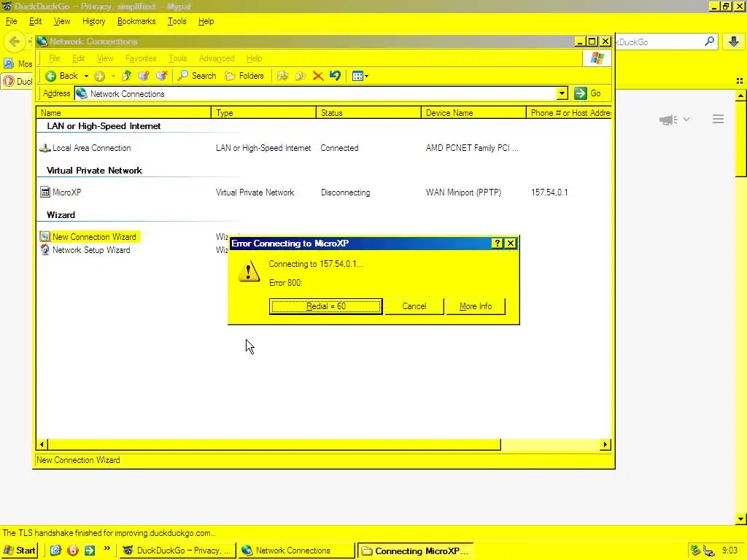
Task: Open Tools menu in Network Connections window
Action: [178, 58]
